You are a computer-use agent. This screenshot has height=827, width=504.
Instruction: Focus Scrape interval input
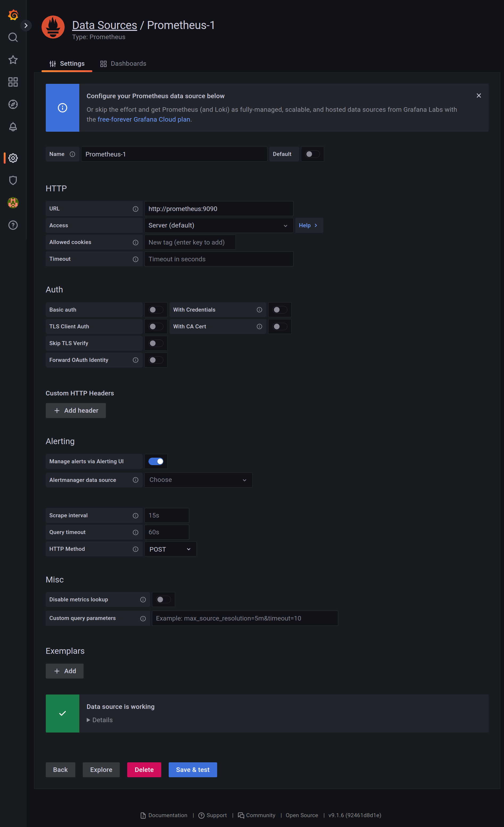coord(167,515)
